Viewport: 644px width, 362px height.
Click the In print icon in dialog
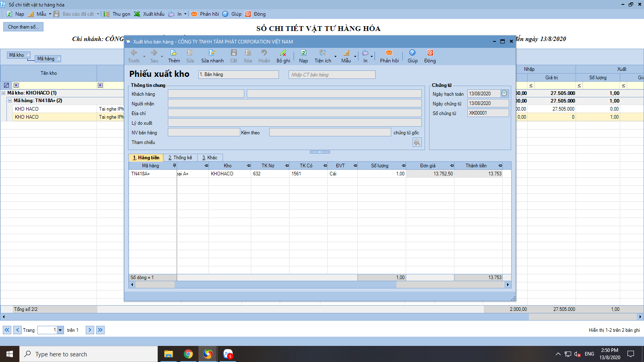tap(365, 53)
